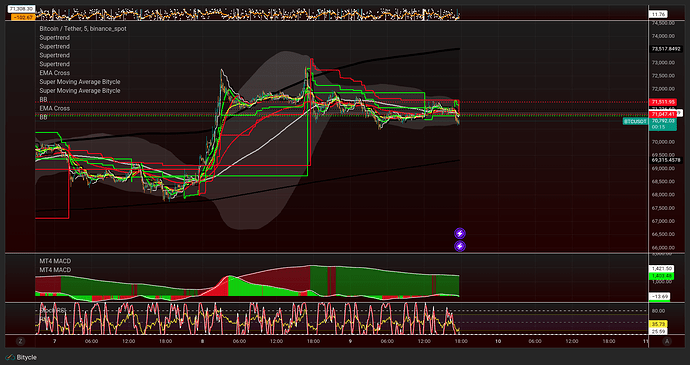Select the Bitcoin / Tether, 5, binance_spot title

(x=83, y=29)
